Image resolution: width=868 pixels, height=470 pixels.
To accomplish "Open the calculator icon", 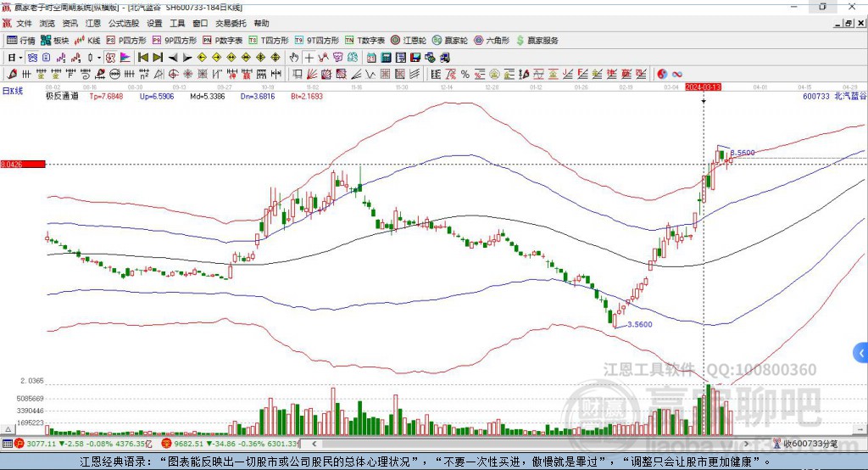I will pyautogui.click(x=386, y=57).
